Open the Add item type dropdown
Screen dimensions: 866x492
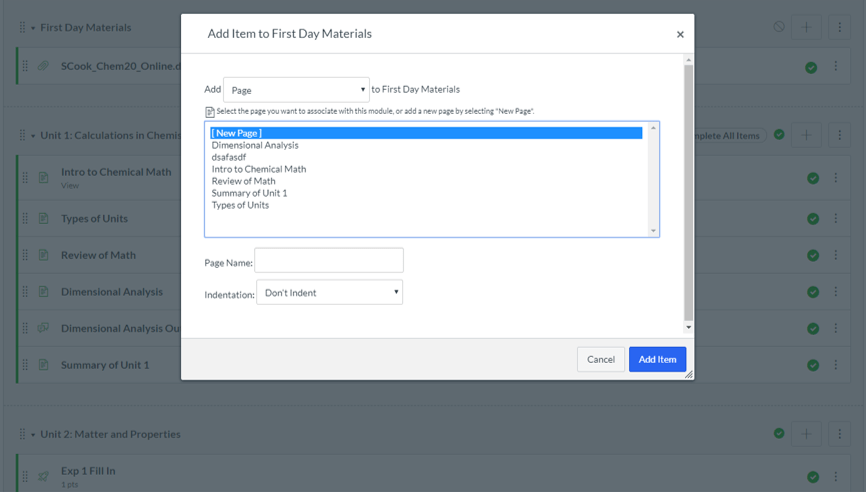coord(296,90)
